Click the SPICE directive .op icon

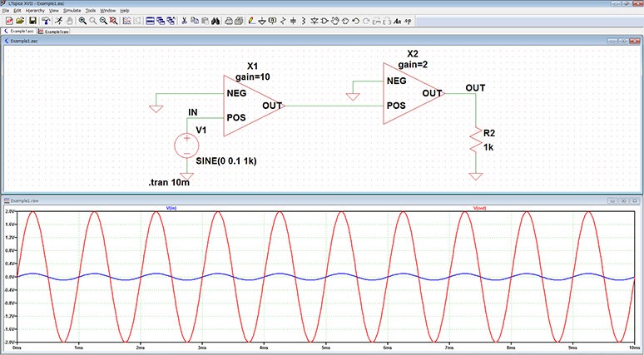(x=409, y=20)
